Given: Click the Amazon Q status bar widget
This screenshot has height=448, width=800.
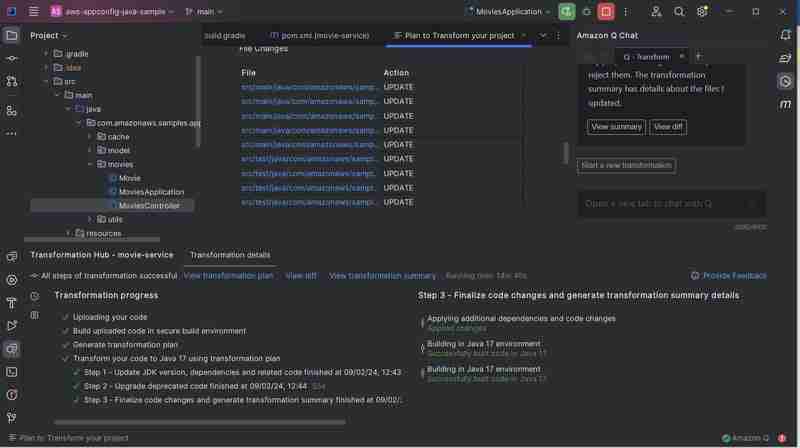Looking at the screenshot, I should [x=745, y=438].
